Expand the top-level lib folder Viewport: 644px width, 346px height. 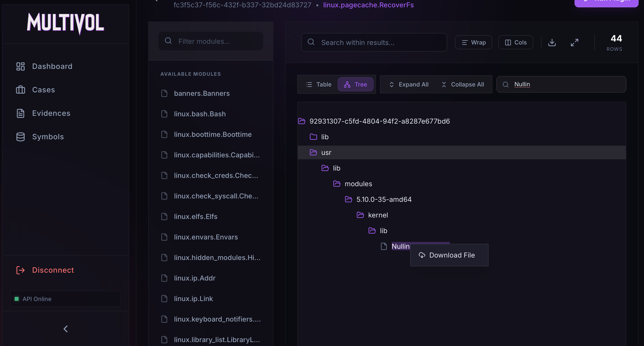click(324, 137)
